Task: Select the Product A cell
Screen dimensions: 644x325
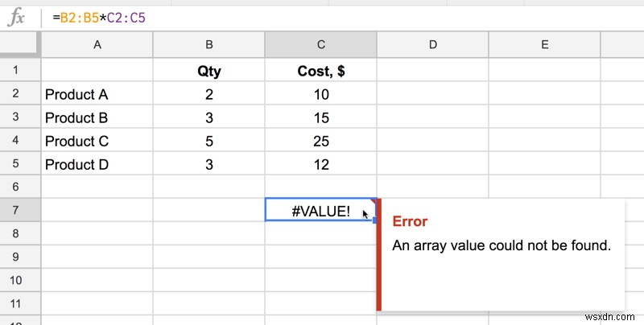Action: tap(97, 93)
